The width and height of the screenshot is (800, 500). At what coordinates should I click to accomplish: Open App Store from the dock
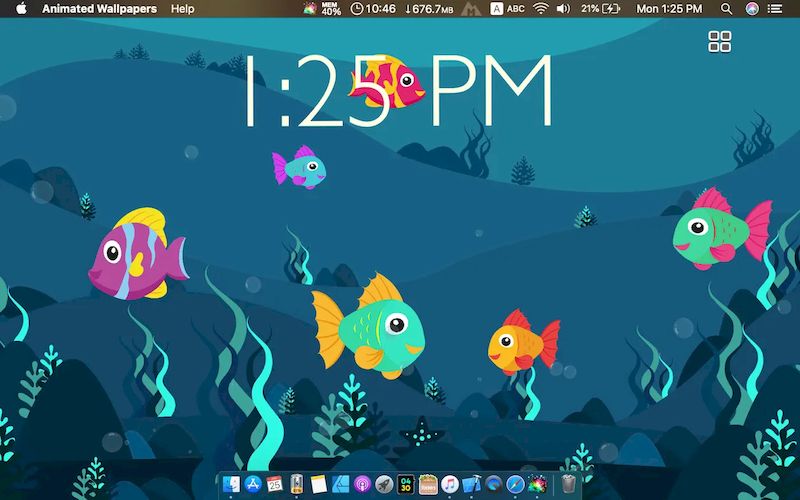pos(253,484)
